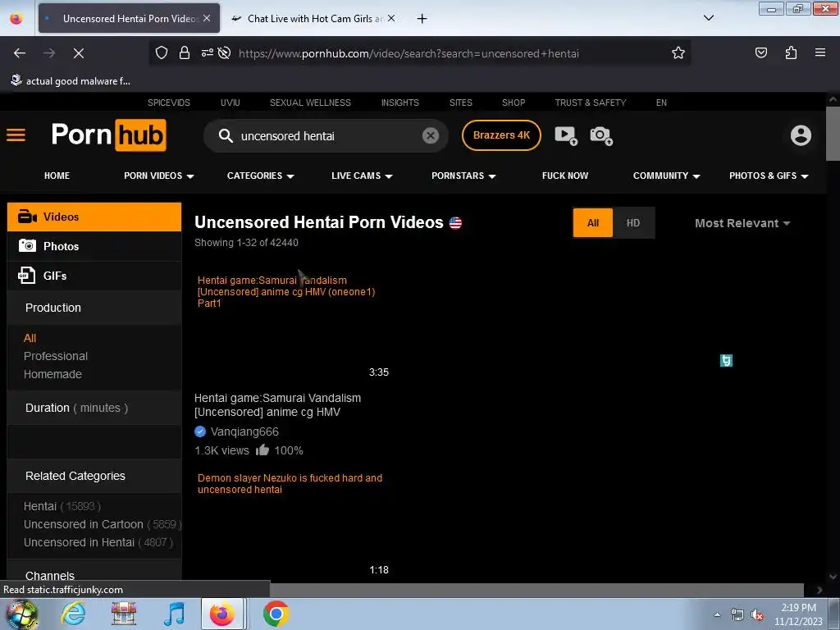Click the magnifying glass search icon
840x630 pixels.
tap(226, 135)
